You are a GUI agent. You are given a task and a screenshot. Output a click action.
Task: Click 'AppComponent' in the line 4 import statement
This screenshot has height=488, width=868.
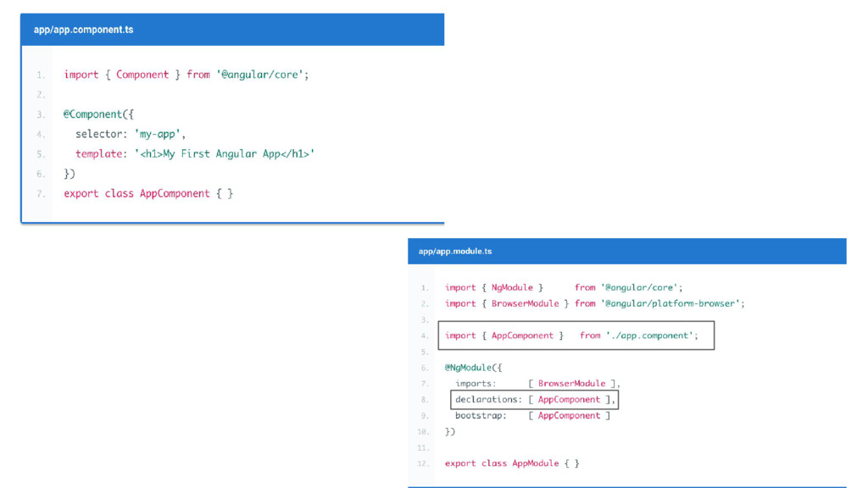point(522,335)
